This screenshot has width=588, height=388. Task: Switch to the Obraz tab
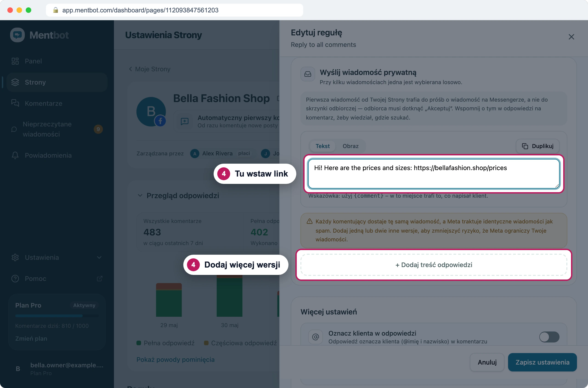pyautogui.click(x=350, y=146)
